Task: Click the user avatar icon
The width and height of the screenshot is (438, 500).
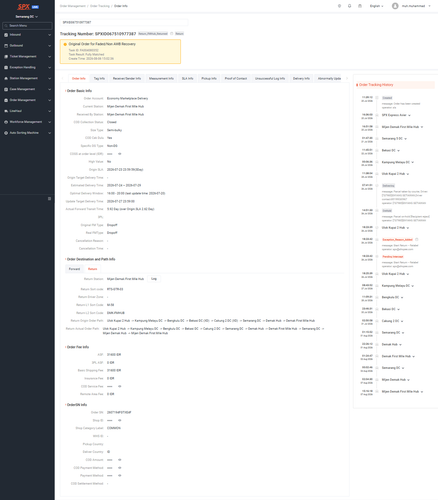Action: click(395, 6)
